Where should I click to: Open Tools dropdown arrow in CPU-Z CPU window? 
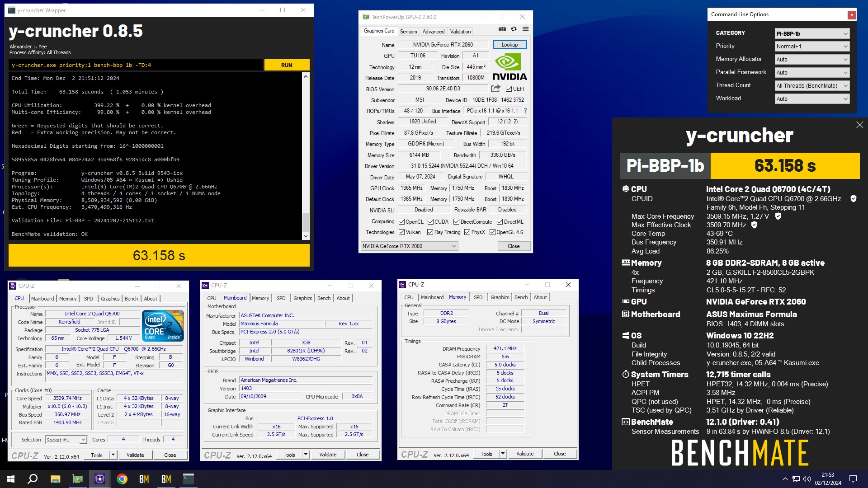click(x=113, y=455)
